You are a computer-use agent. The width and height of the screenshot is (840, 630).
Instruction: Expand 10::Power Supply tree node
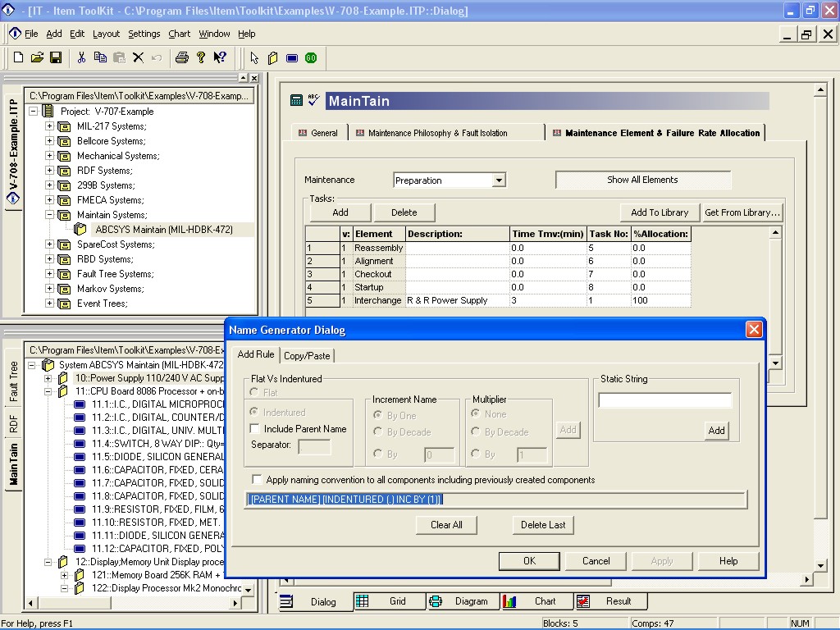48,378
